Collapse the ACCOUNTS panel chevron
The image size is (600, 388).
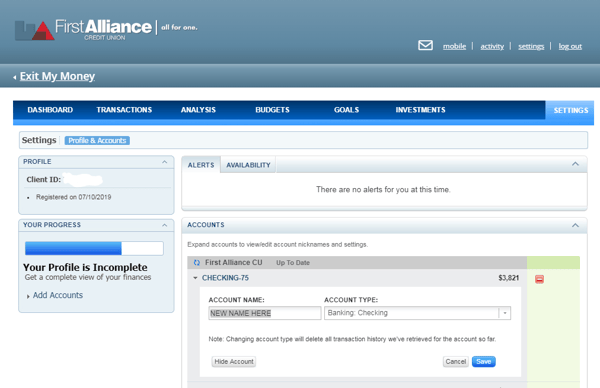click(x=575, y=225)
